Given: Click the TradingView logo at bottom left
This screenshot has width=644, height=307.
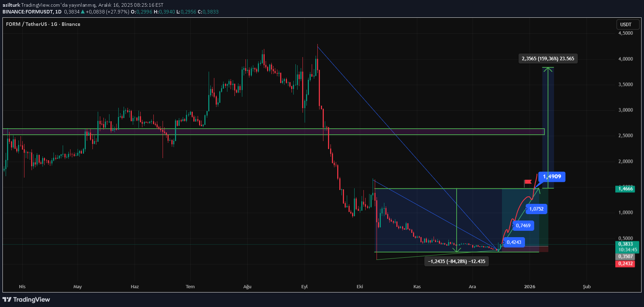Looking at the screenshot, I should point(27,300).
